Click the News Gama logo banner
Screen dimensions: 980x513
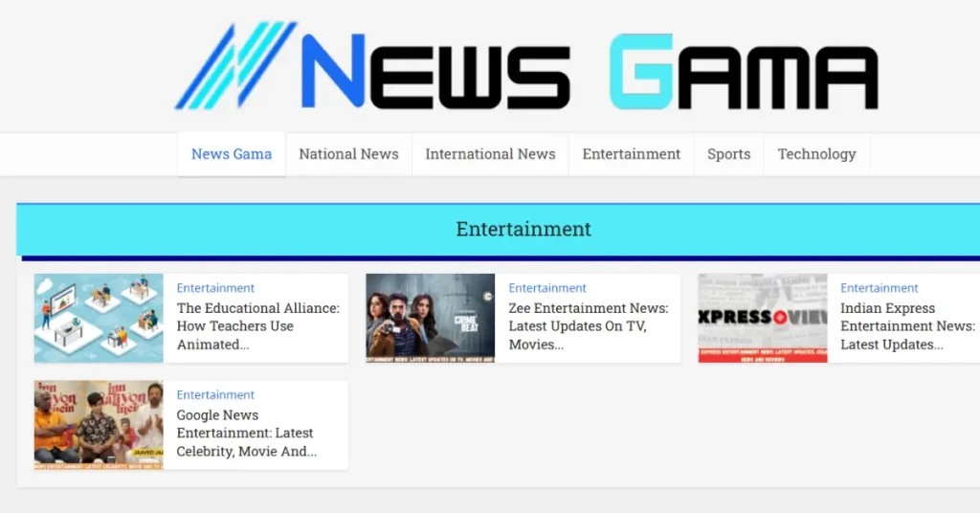point(526,66)
